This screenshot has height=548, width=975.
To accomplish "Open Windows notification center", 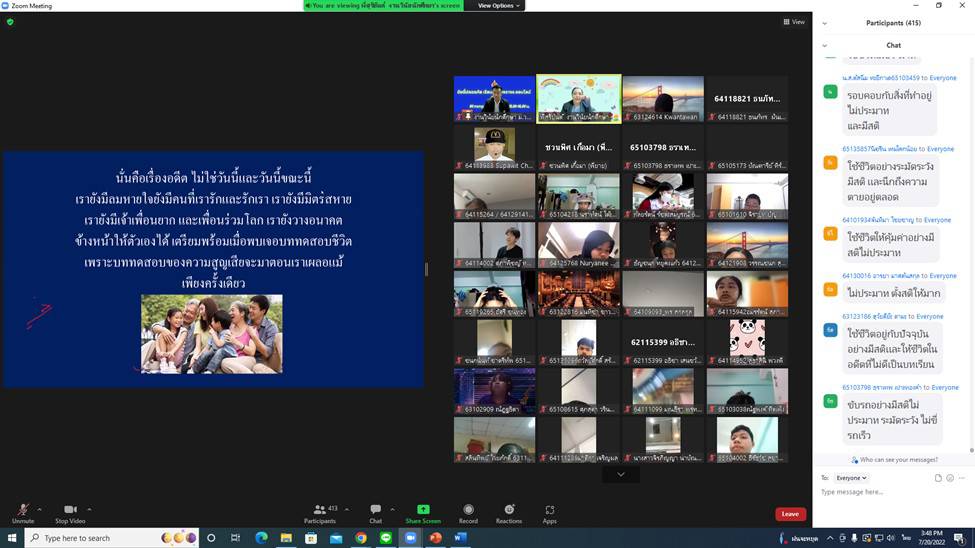I will (x=959, y=538).
